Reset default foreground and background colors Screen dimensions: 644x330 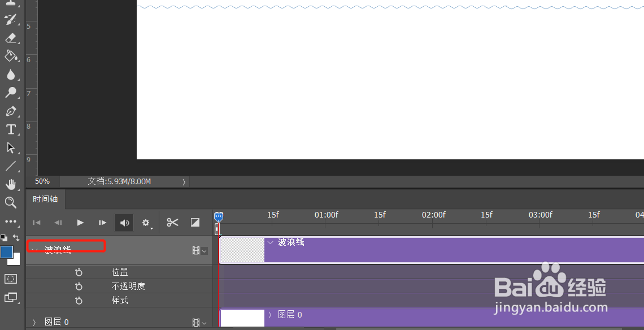[x=4, y=237]
